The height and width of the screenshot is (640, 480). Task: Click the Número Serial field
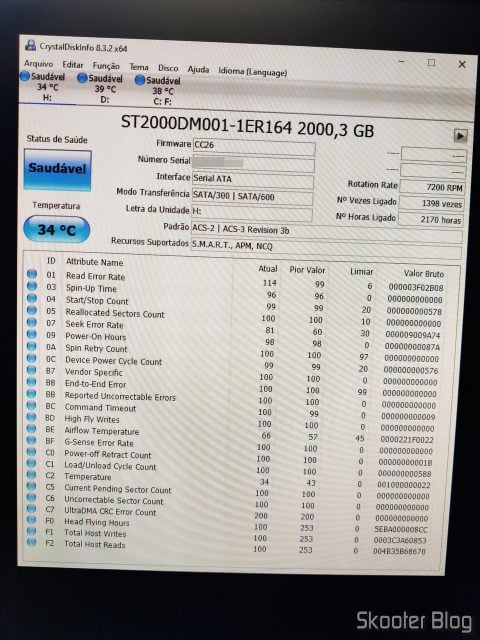click(x=253, y=164)
